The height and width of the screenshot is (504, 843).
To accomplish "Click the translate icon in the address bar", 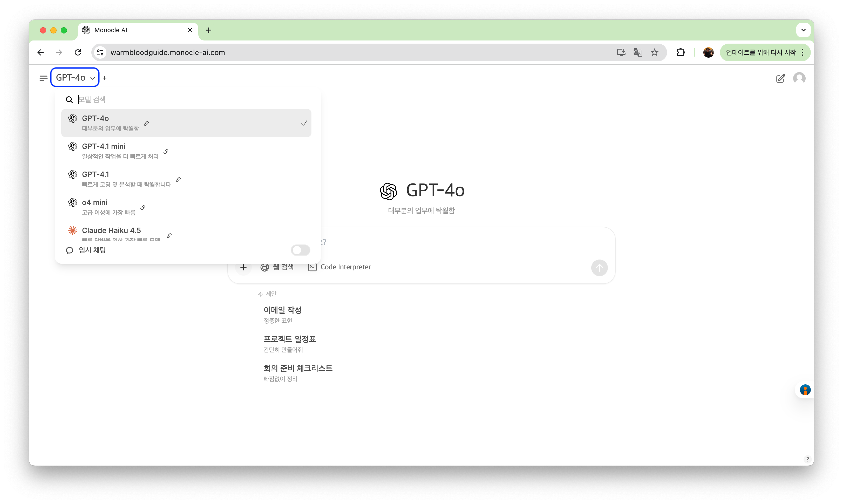I will point(638,52).
